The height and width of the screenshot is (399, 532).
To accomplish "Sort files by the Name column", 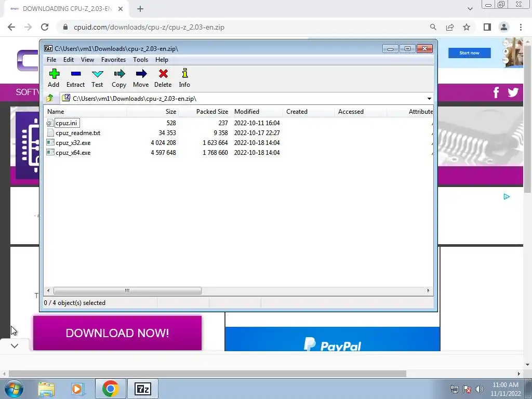I will 86,112.
